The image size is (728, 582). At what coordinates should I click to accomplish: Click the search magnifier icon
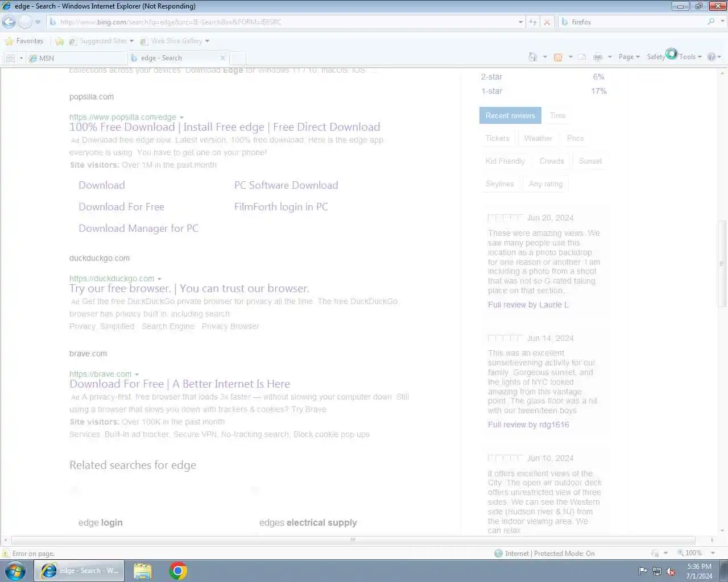point(711,22)
